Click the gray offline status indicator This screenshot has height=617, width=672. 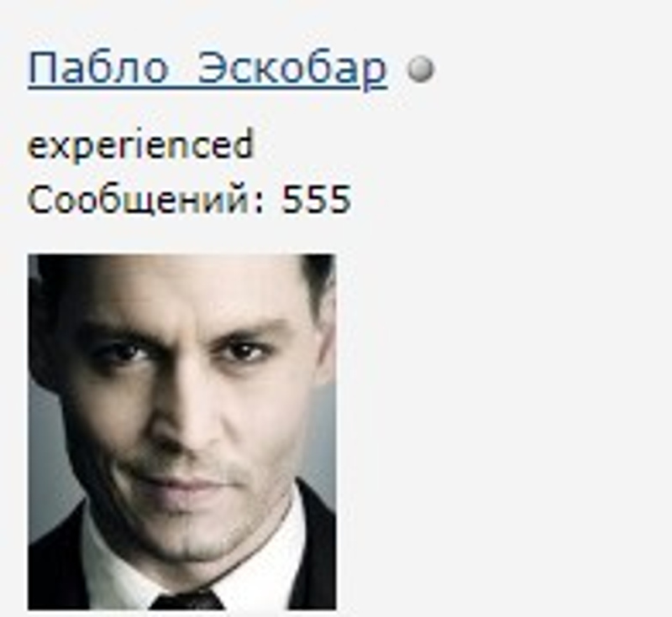421,69
